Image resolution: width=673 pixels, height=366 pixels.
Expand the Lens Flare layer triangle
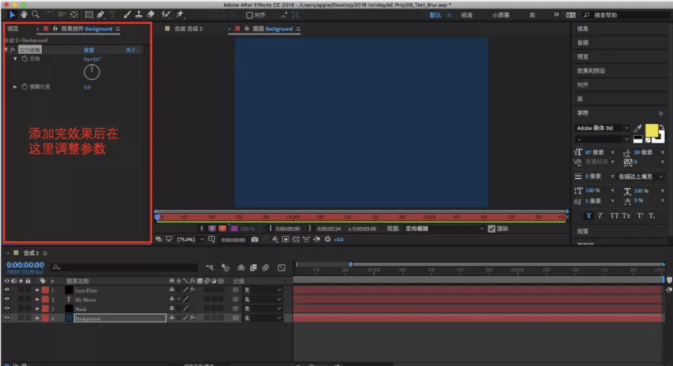(x=37, y=290)
